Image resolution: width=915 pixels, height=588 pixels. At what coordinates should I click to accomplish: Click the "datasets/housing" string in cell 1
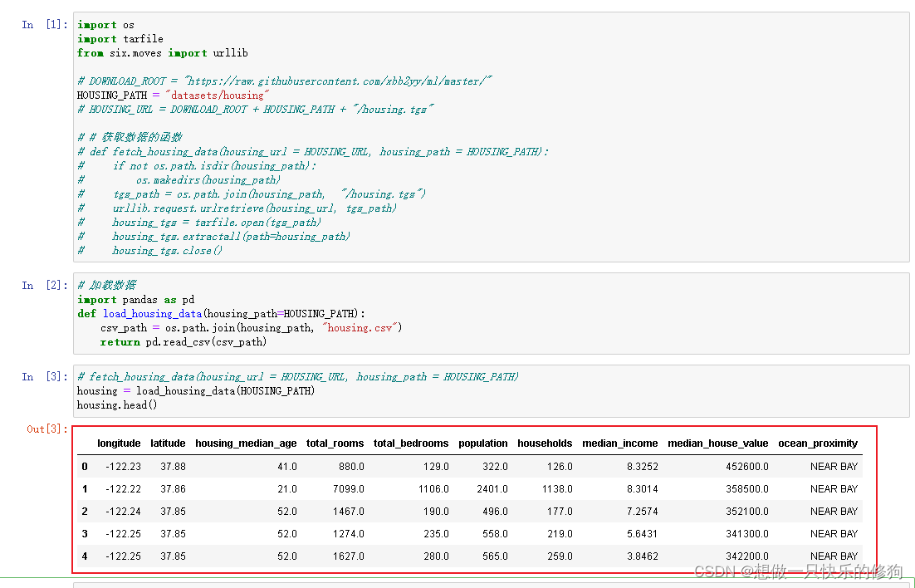(x=217, y=96)
